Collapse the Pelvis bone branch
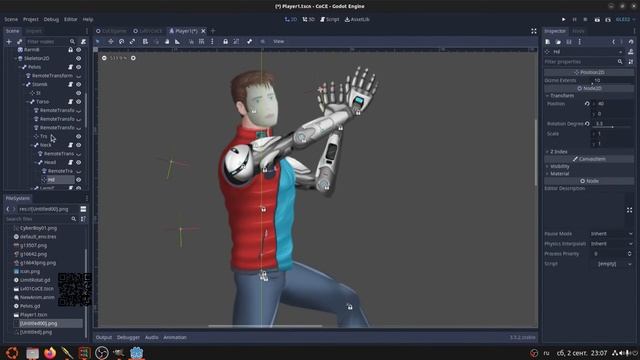Image resolution: width=640 pixels, height=360 pixels. pyautogui.click(x=20, y=67)
